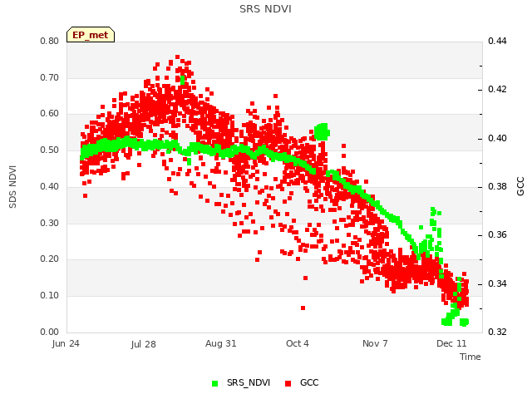Click the SDS NDVI left axis title
The image size is (532, 399).
click(x=12, y=187)
